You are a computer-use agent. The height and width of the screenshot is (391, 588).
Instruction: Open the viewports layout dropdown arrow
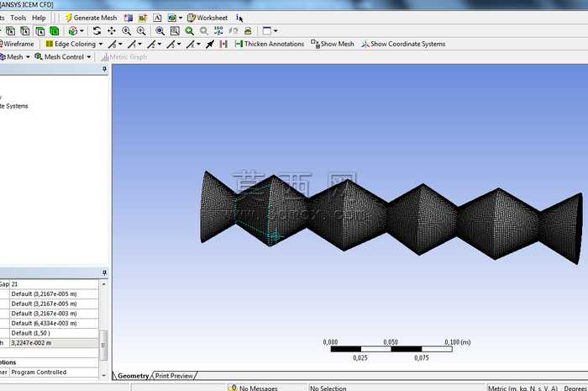pyautogui.click(x=276, y=31)
